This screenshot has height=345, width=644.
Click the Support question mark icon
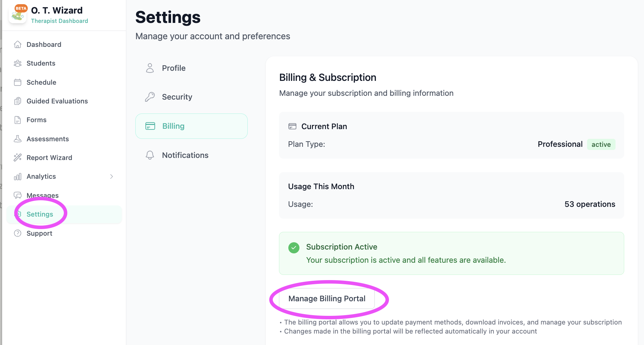click(x=18, y=233)
